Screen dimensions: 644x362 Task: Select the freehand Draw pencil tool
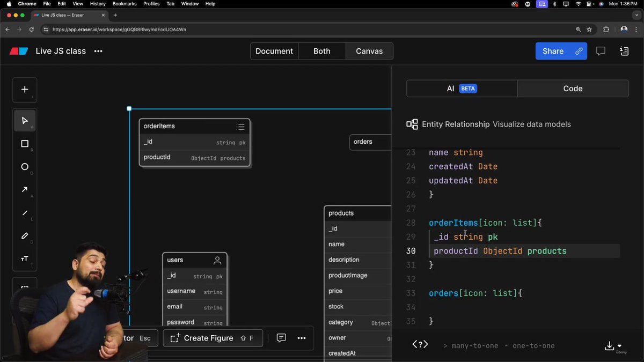pyautogui.click(x=25, y=236)
